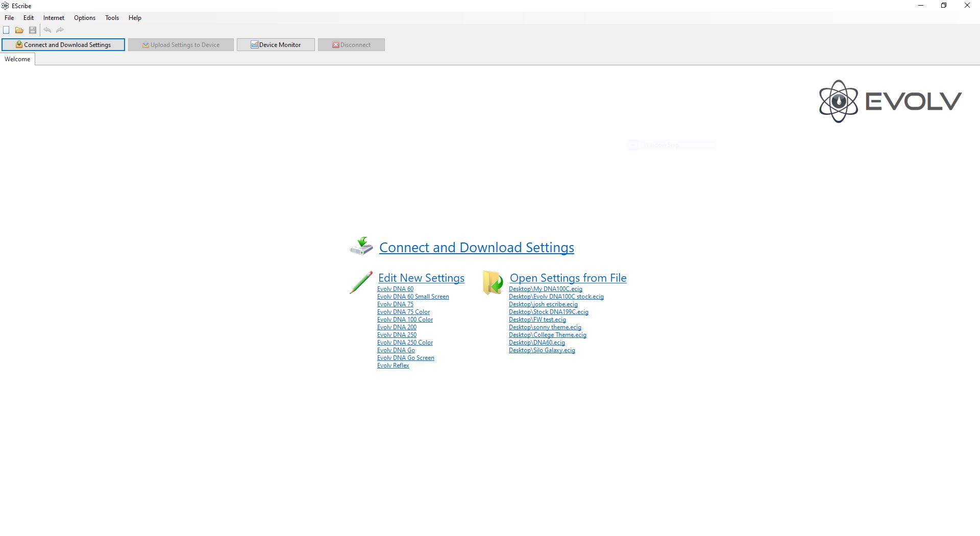Open Desktop\Silo Galaxy.ecig recent file
The image size is (980, 536).
click(542, 350)
